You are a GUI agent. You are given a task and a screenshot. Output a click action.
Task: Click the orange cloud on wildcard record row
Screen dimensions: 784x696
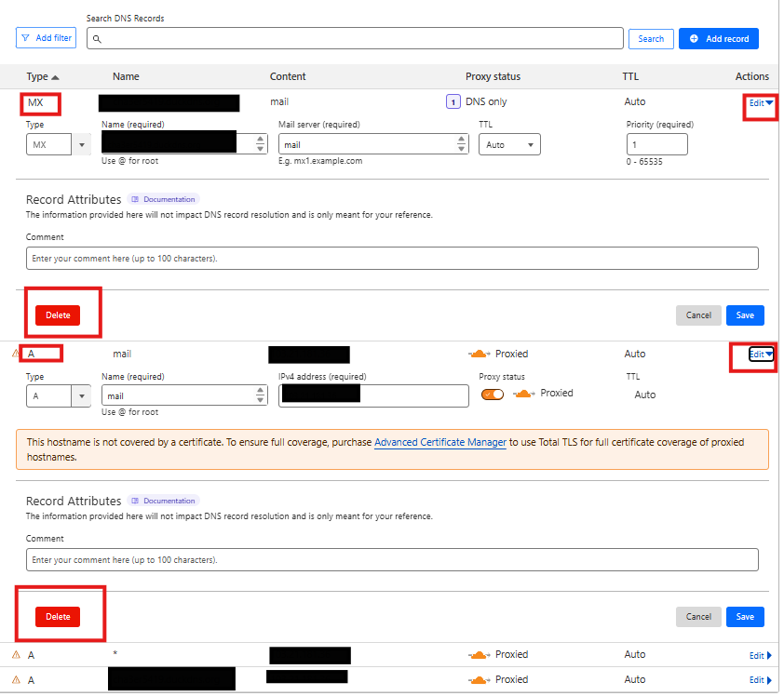479,655
